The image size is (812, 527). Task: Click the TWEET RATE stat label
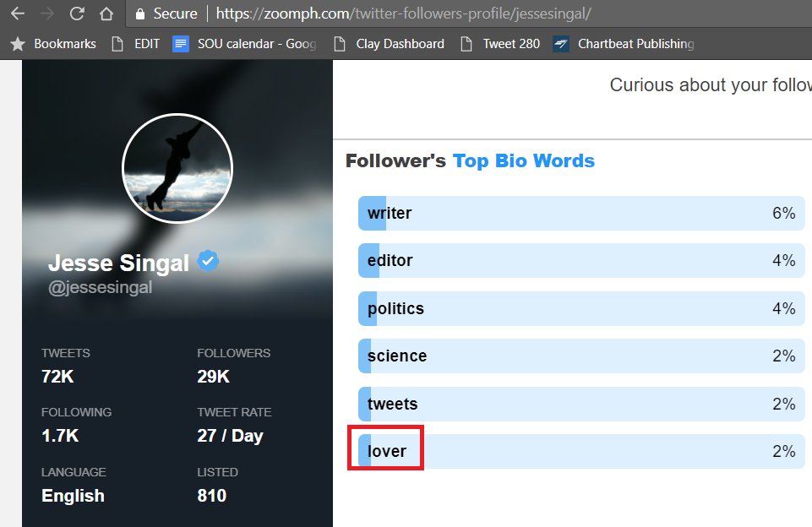tap(234, 412)
